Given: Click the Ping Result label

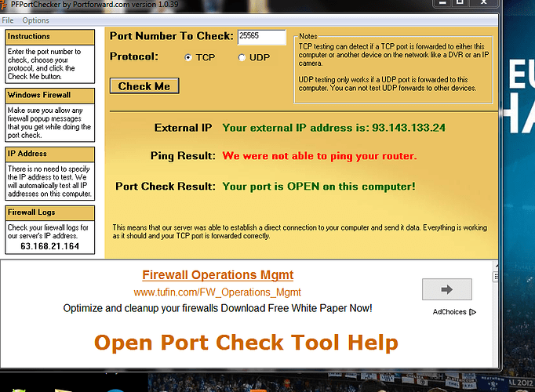Looking at the screenshot, I should pos(183,156).
